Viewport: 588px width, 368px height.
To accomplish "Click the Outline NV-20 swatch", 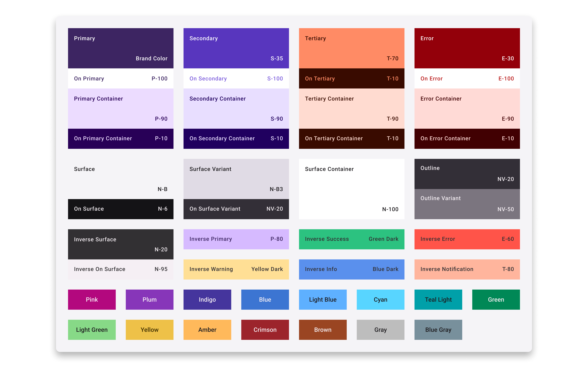I will pyautogui.click(x=467, y=174).
